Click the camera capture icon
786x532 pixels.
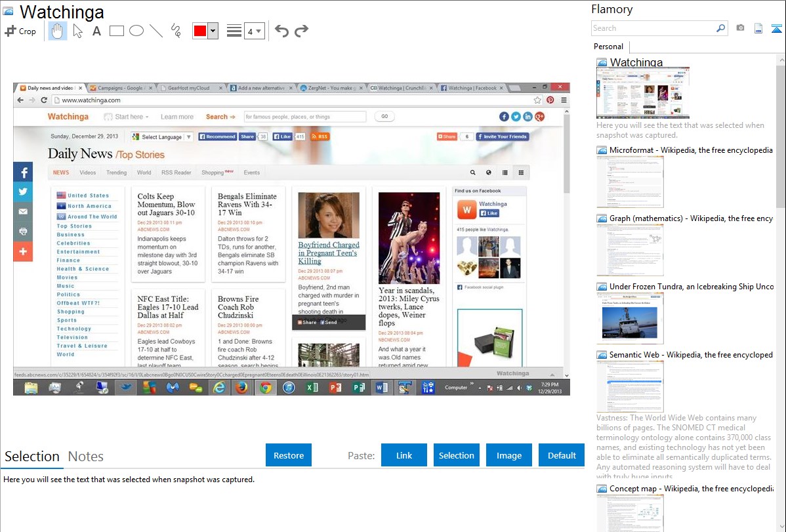[740, 28]
